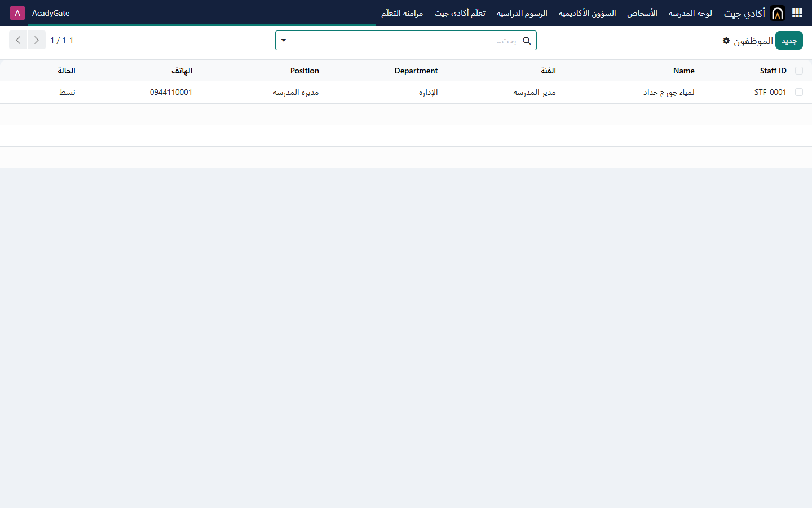
Task: Click the status cell نشط
Action: [67, 92]
